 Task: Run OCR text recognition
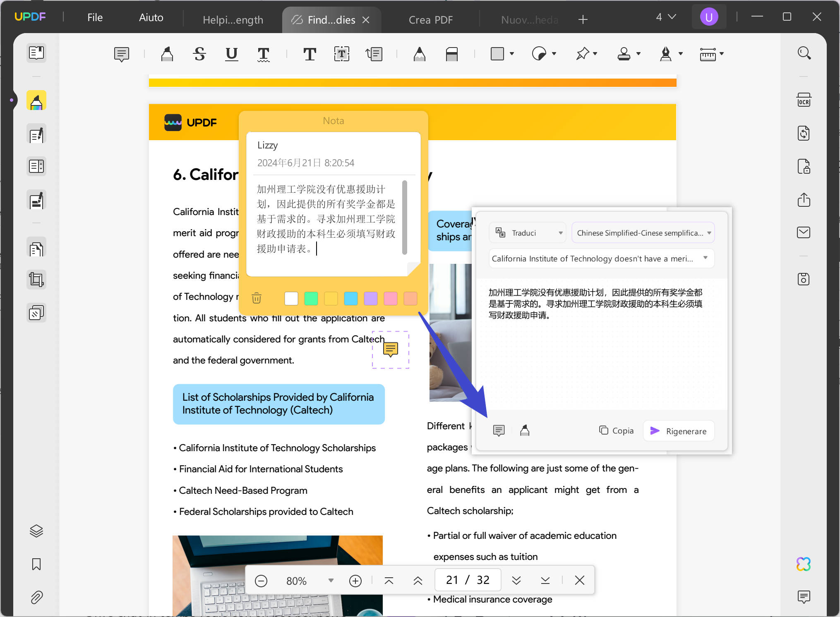coord(804,100)
